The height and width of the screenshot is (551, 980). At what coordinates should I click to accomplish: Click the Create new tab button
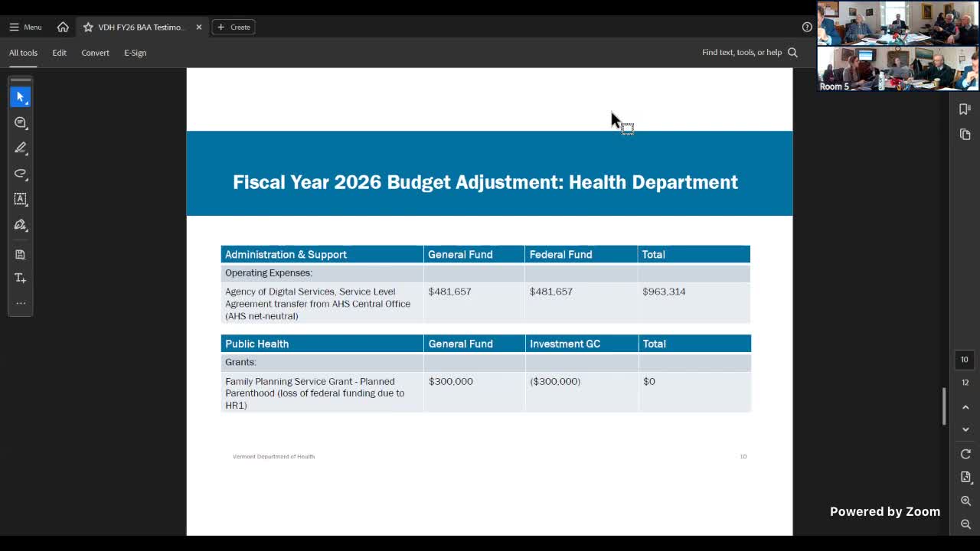[x=234, y=27]
